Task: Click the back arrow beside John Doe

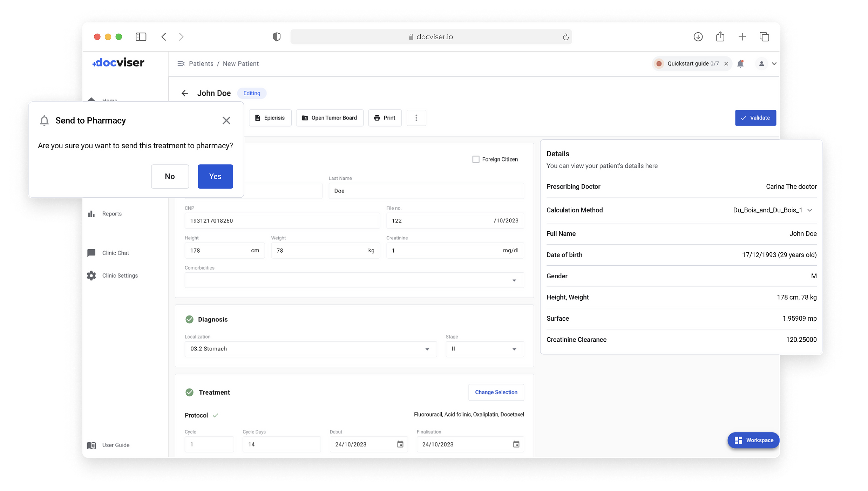Action: [x=185, y=93]
